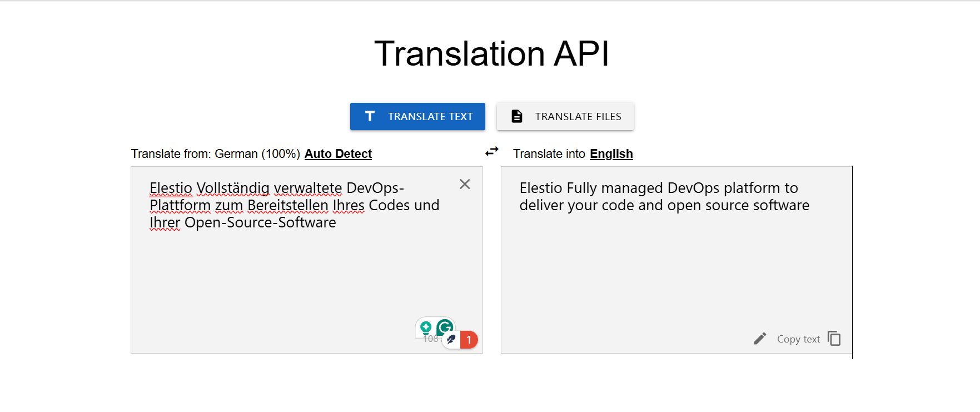
Task: Edit the translation with the pencil icon
Action: 760,339
